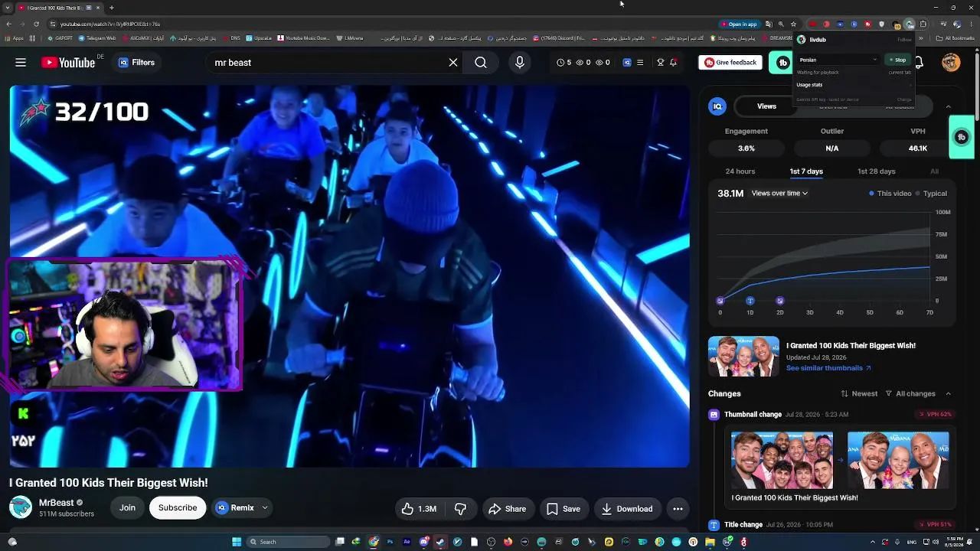Open the YouTube account avatar menu
This screenshot has width=980, height=551.
[951, 63]
